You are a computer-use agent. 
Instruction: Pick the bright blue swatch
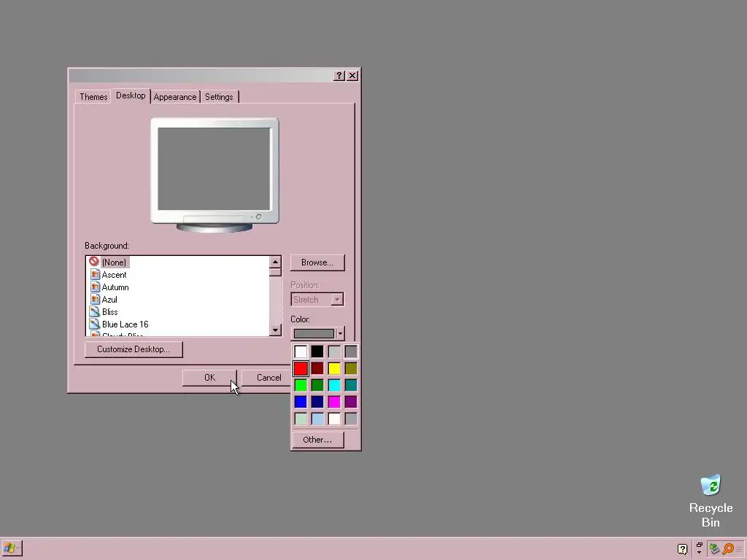301,402
